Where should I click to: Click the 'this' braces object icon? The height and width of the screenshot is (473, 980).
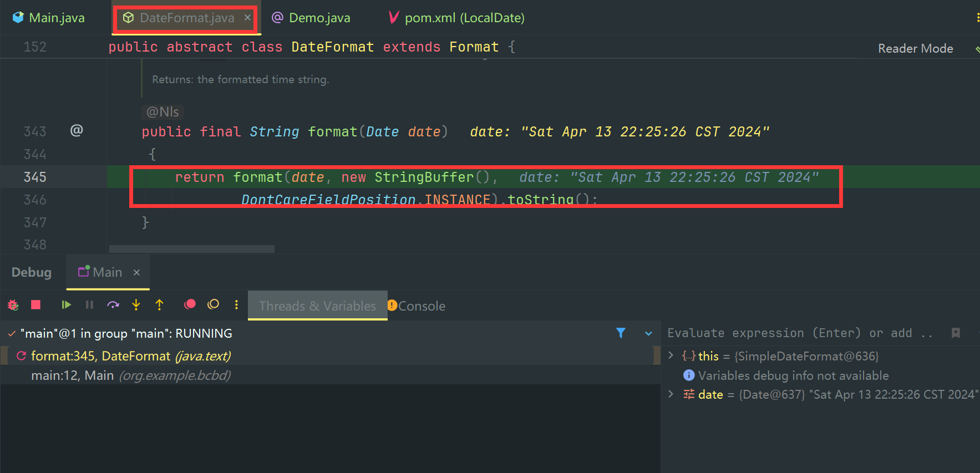689,355
